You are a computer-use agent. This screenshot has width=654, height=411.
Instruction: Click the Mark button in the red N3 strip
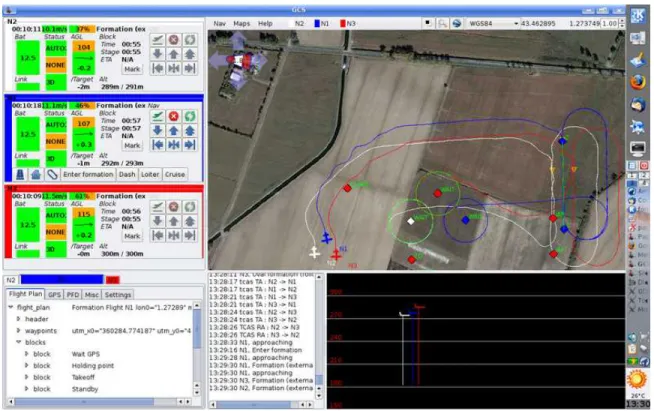(x=132, y=236)
